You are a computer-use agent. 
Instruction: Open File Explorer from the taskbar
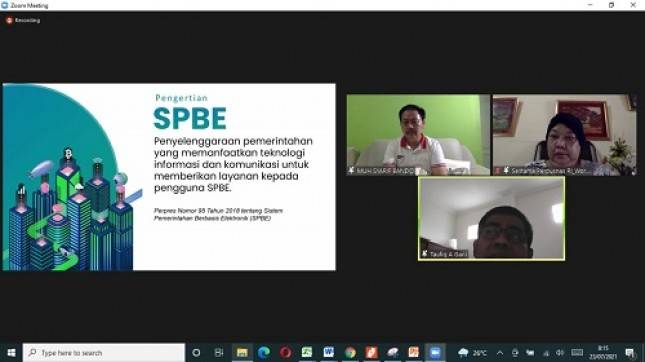(242, 353)
